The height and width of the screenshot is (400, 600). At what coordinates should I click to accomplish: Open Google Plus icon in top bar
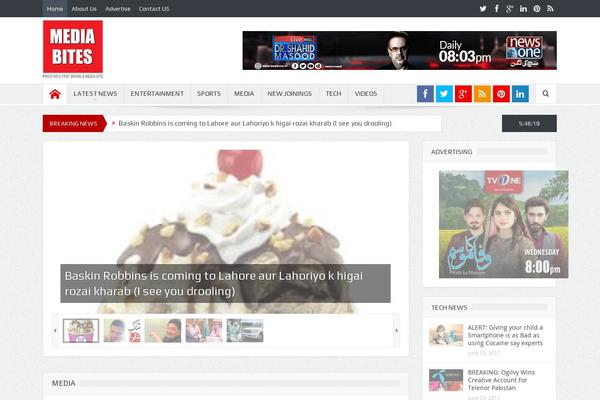coord(509,8)
